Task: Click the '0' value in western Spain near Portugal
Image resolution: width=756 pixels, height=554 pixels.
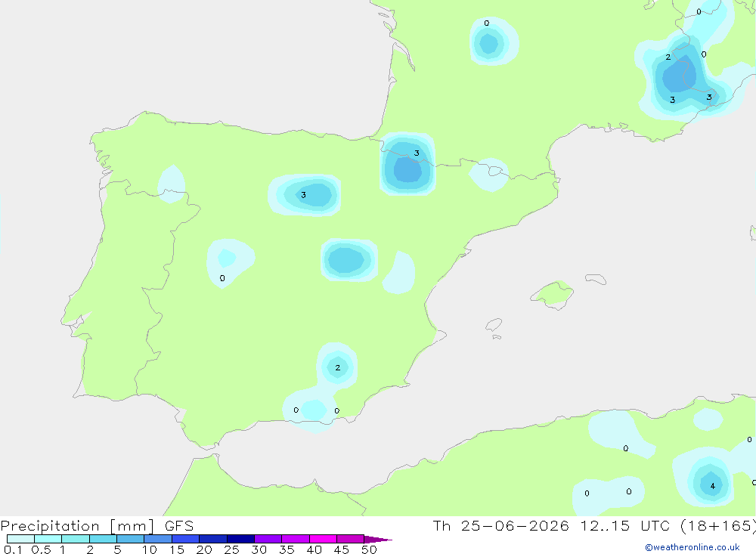Action: pyautogui.click(x=222, y=278)
